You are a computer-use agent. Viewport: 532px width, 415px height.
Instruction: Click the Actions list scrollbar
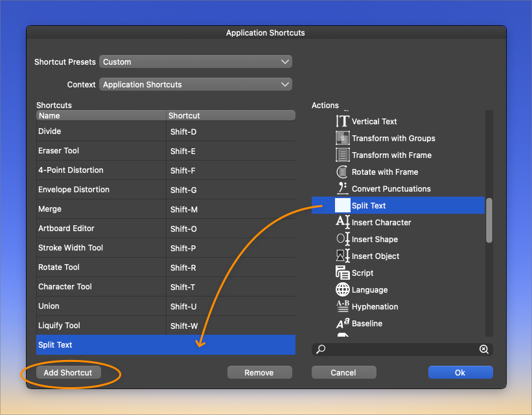coord(489,220)
